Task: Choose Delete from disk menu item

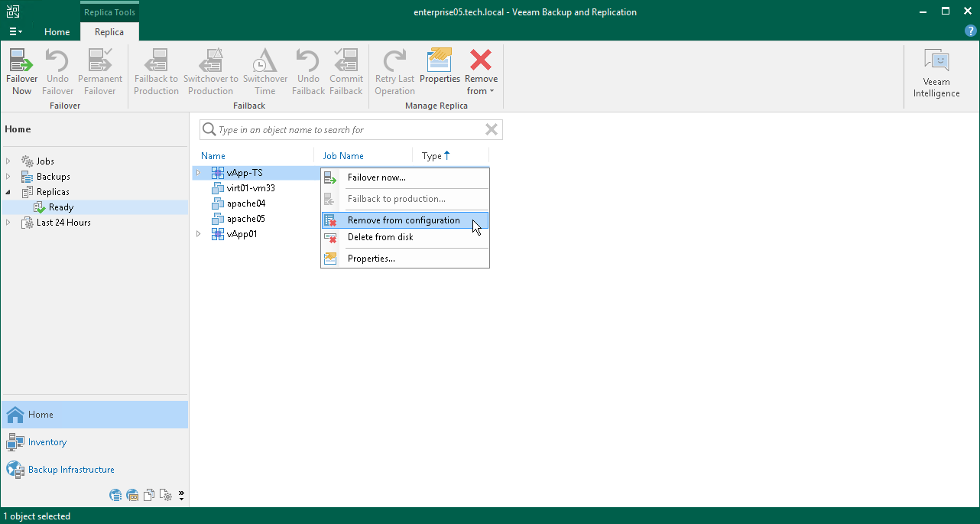Action: [405, 237]
